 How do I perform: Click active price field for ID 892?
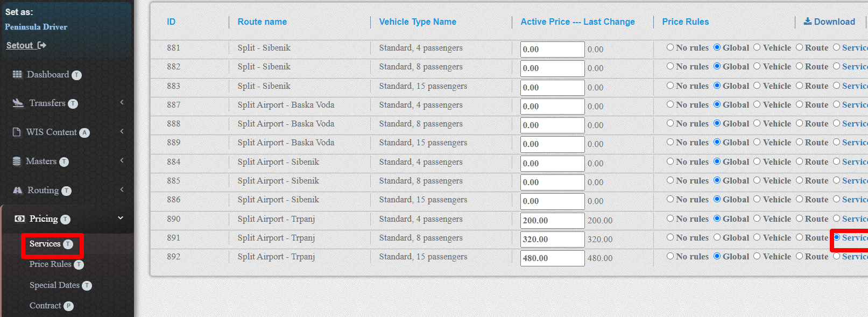552,258
